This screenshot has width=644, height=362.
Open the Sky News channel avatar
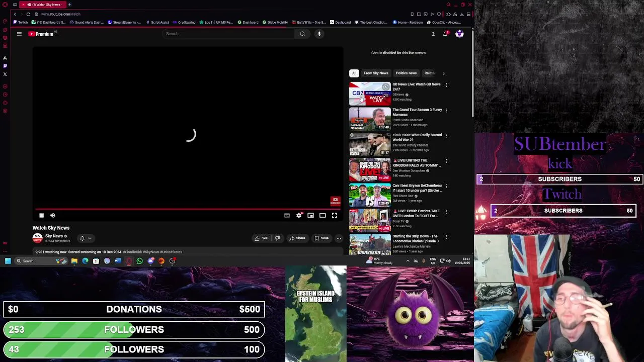click(37, 238)
